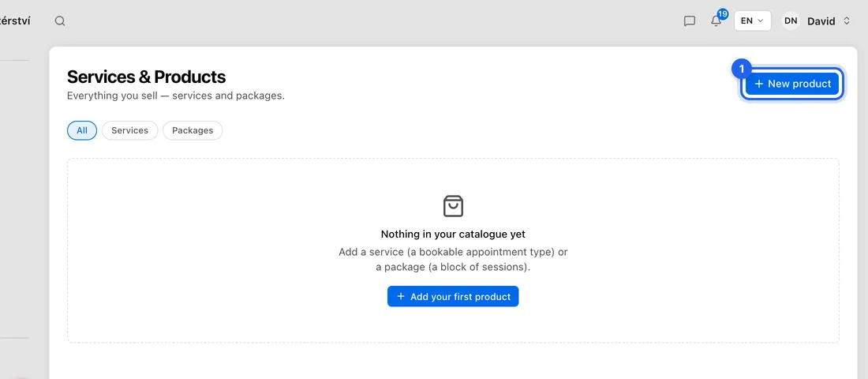This screenshot has height=379, width=868.
Task: Click 'Everything you sell' subtitle text
Action: point(175,96)
